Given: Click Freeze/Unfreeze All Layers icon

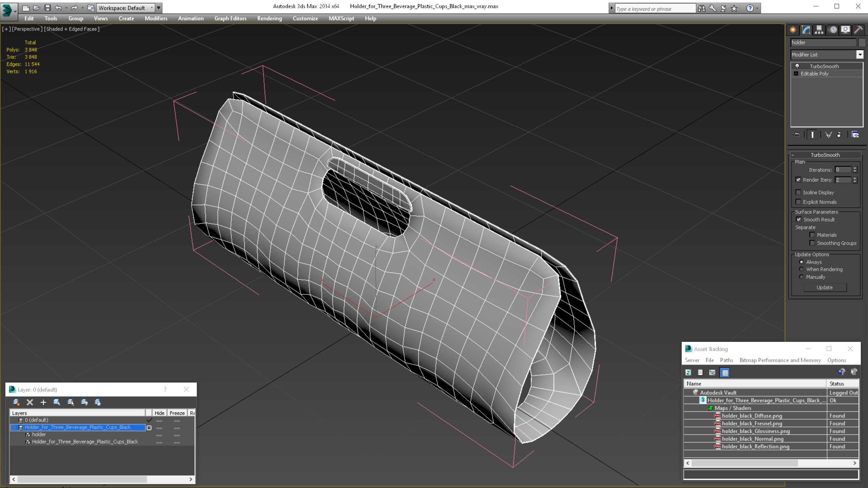Looking at the screenshot, I should 98,402.
